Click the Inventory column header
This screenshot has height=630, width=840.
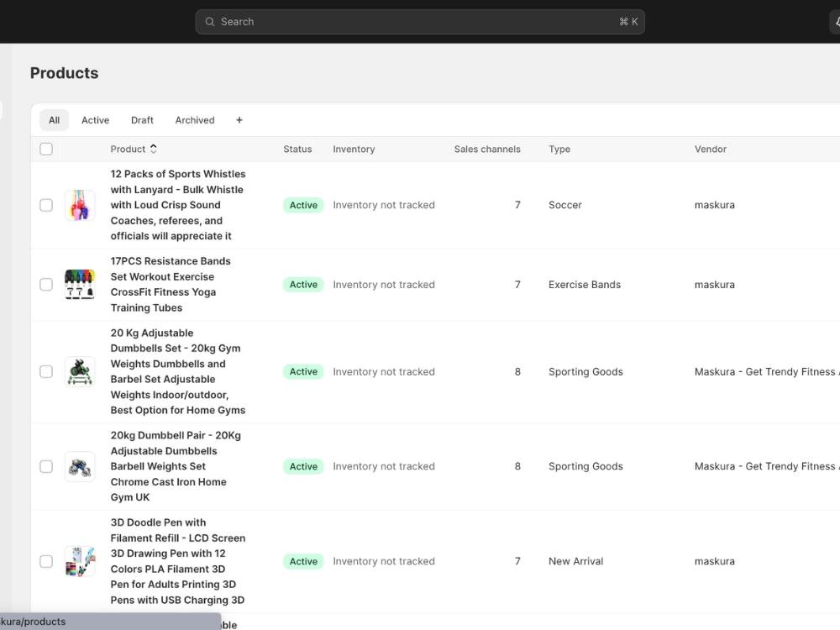pos(354,149)
